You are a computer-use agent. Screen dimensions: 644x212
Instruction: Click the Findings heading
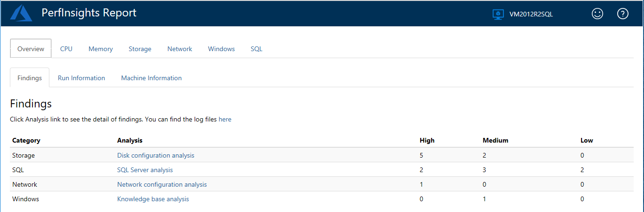(31, 104)
